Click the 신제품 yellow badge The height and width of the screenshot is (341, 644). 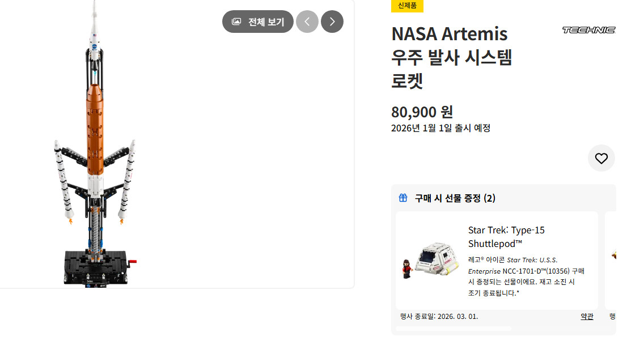click(407, 6)
